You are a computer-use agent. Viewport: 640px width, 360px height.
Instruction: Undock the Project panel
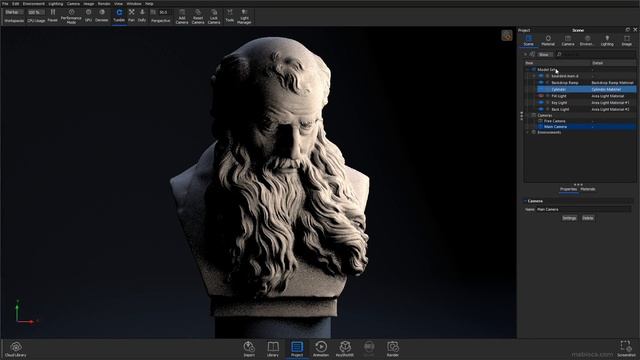627,30
